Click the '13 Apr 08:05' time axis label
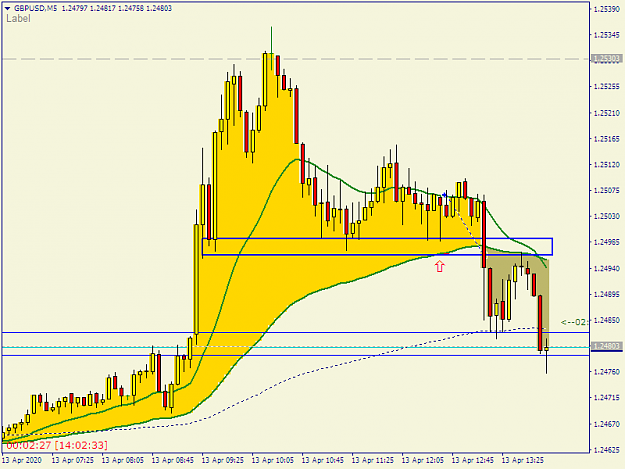Image resolution: width=625 pixels, height=469 pixels. coord(123,460)
